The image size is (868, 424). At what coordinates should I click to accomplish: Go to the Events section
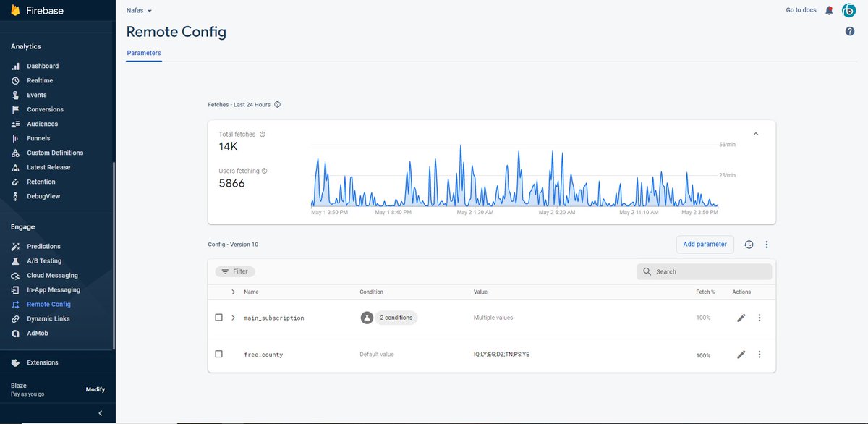point(36,95)
